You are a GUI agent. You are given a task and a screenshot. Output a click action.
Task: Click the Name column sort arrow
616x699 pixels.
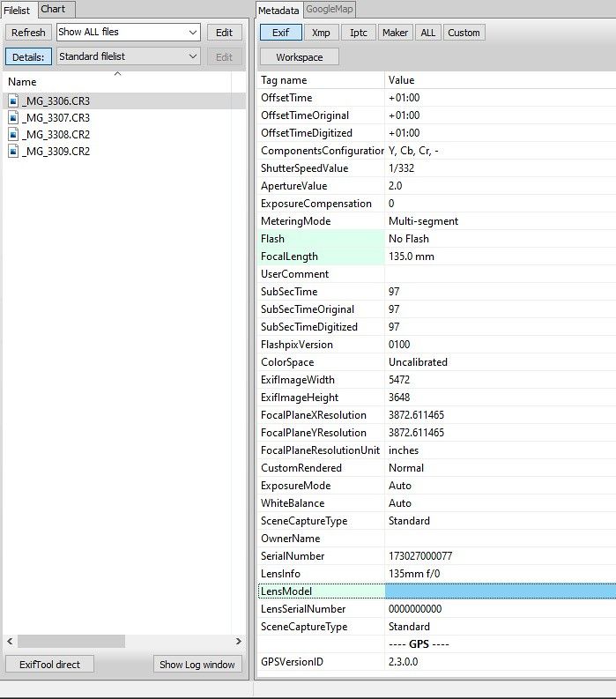point(118,74)
